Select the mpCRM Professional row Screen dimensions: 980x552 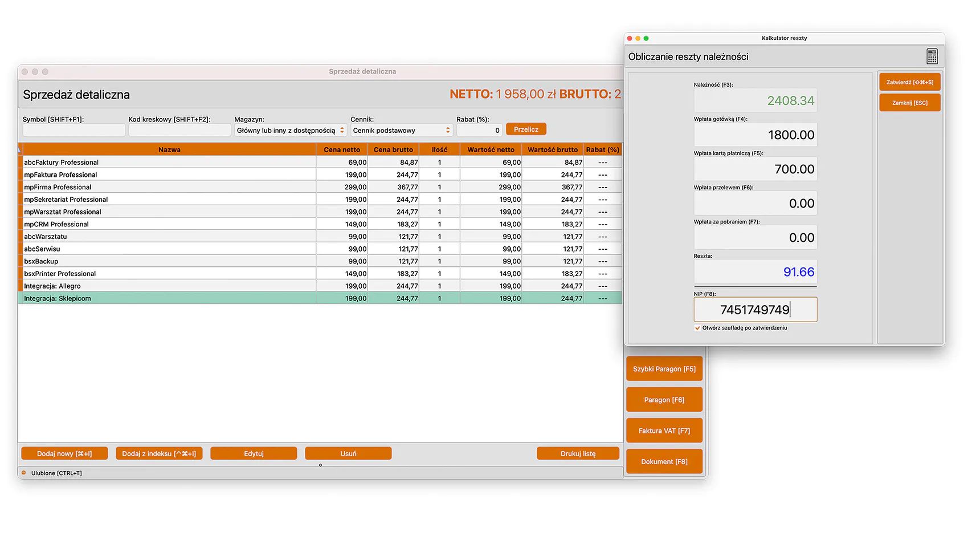[320, 224]
